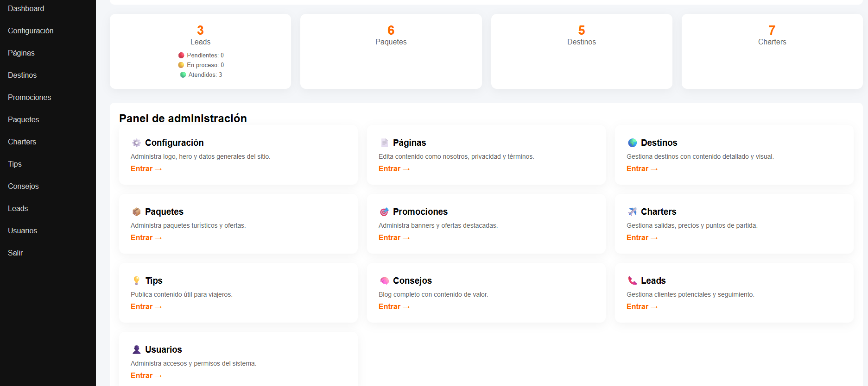868x386 pixels.
Task: Click the gear icon beside Configuración card
Action: (136, 143)
